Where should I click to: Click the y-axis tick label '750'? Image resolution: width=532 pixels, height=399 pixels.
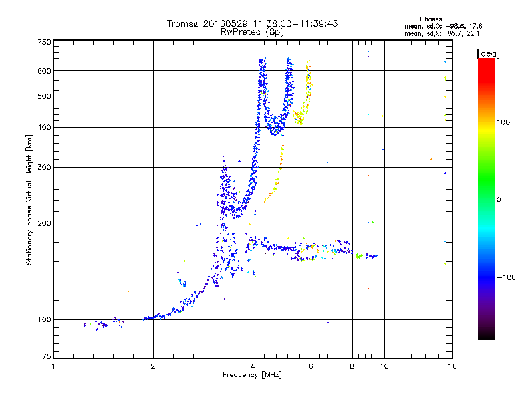click(44, 42)
